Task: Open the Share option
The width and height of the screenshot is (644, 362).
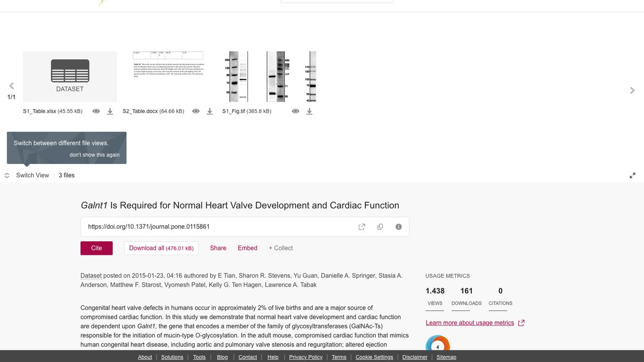Action: [218, 248]
